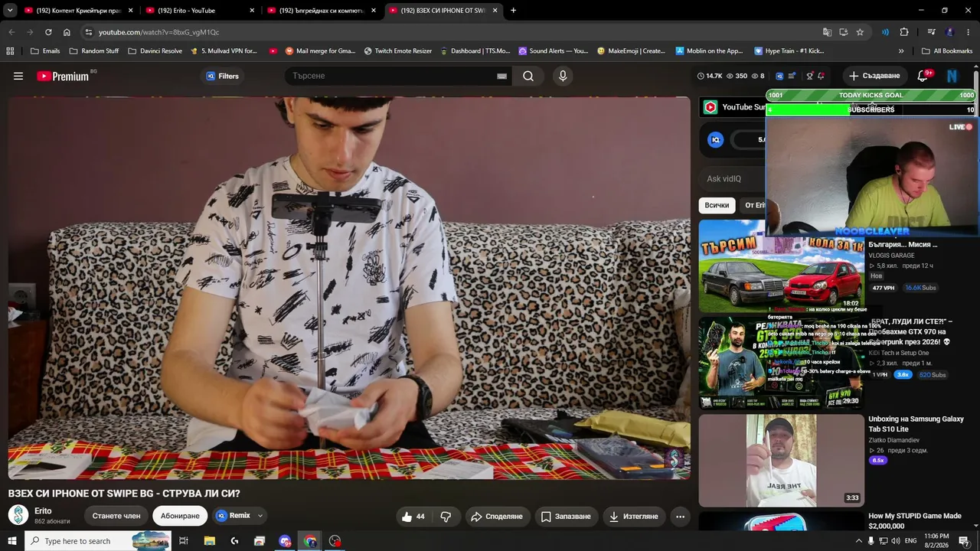This screenshot has height=551, width=980.
Task: Click the magnifier search button
Action: pyautogui.click(x=528, y=76)
